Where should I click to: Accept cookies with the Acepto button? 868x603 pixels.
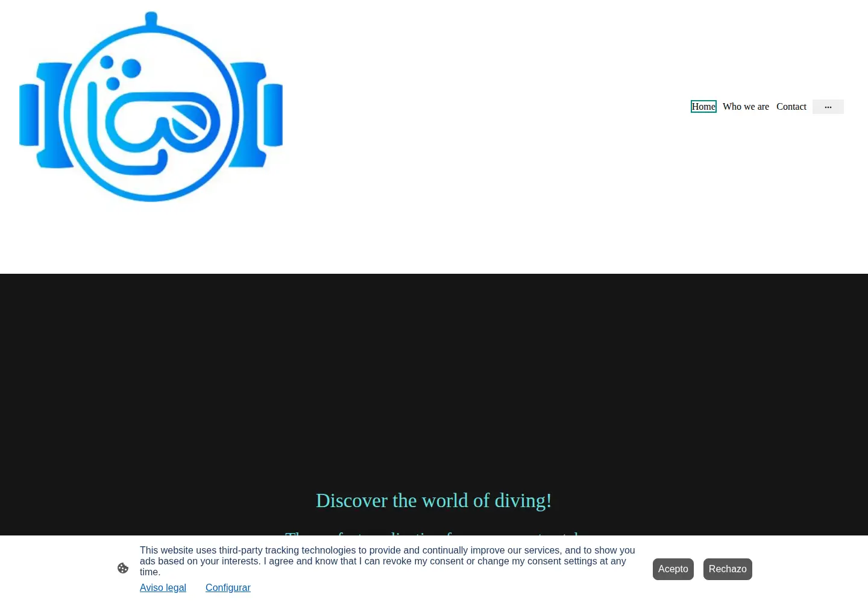pyautogui.click(x=673, y=569)
